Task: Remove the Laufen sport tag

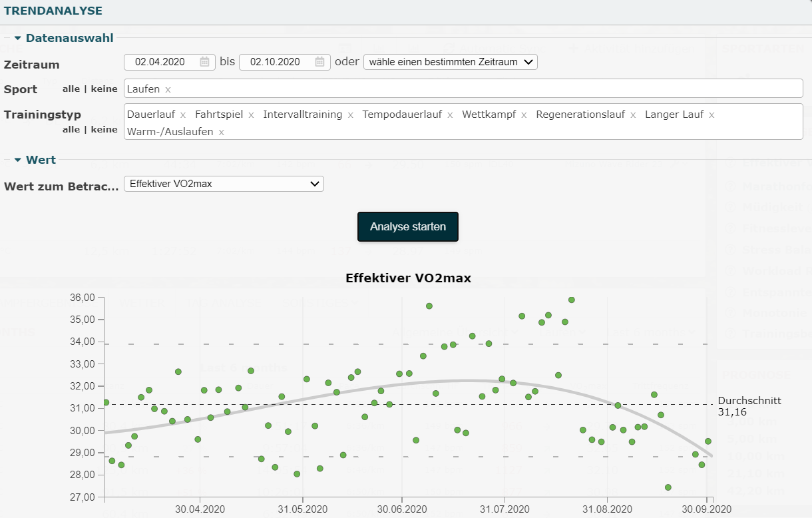Action: 168,89
